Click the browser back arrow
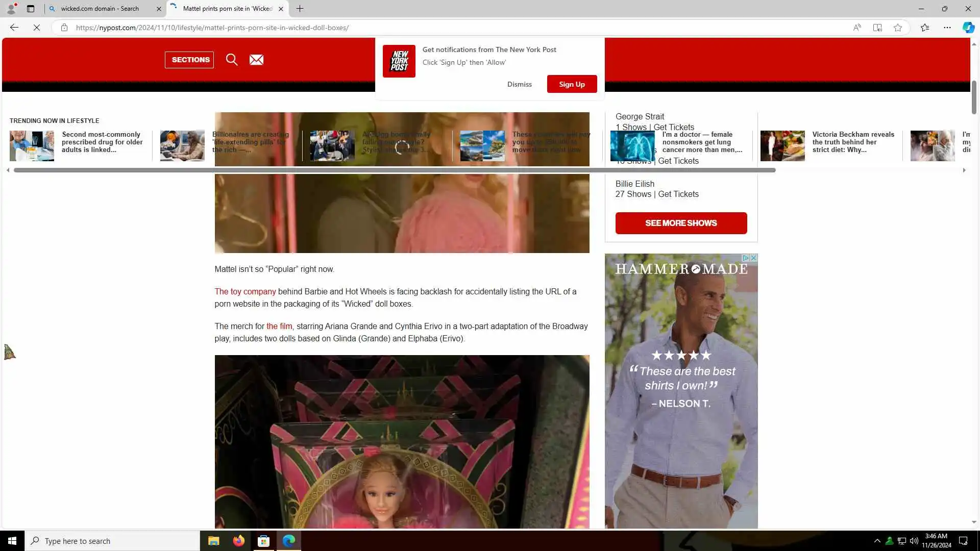The height and width of the screenshot is (551, 980). (x=14, y=28)
